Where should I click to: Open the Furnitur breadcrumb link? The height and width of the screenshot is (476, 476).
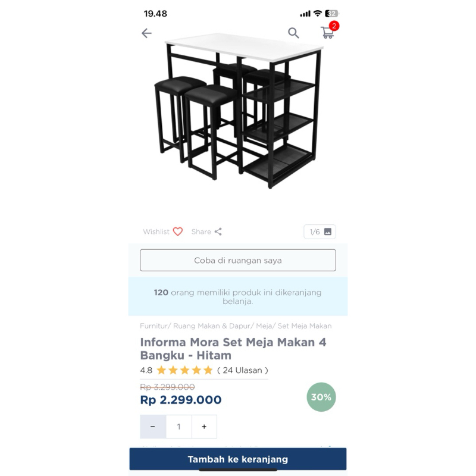(x=154, y=326)
